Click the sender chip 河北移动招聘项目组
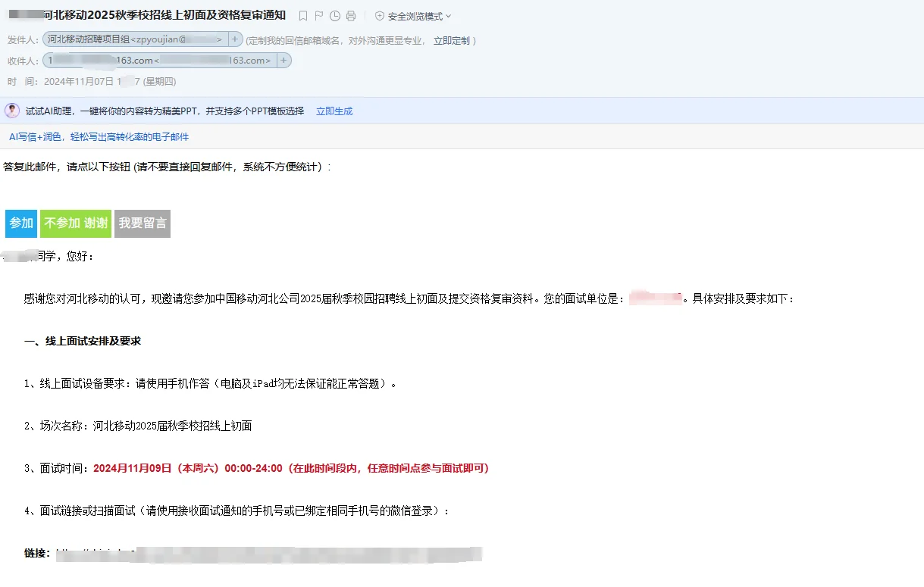The width and height of the screenshot is (924, 587). 135,39
